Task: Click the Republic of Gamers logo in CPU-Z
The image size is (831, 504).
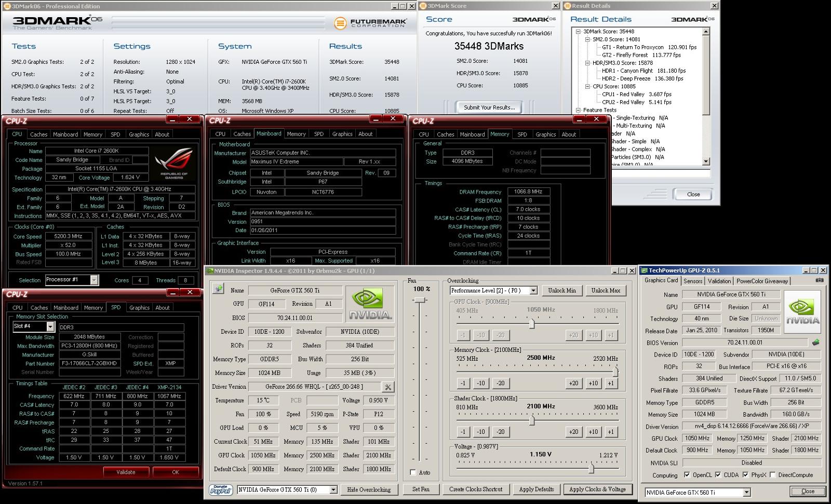Action: pyautogui.click(x=174, y=163)
